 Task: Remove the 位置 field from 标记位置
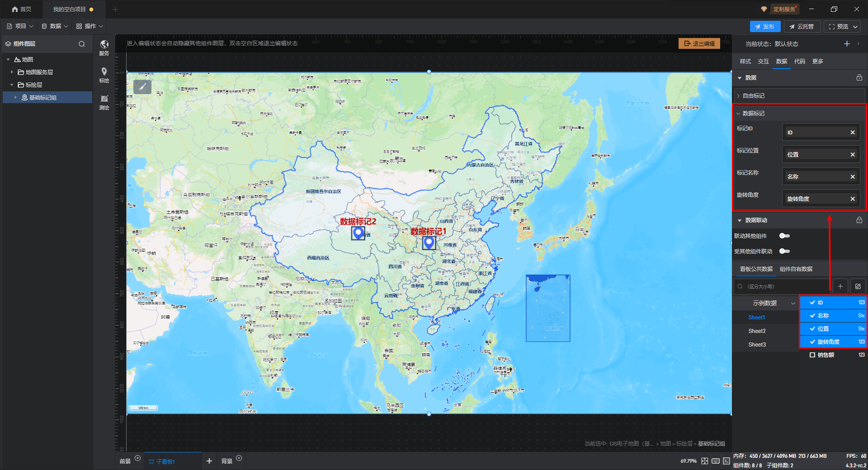click(853, 155)
